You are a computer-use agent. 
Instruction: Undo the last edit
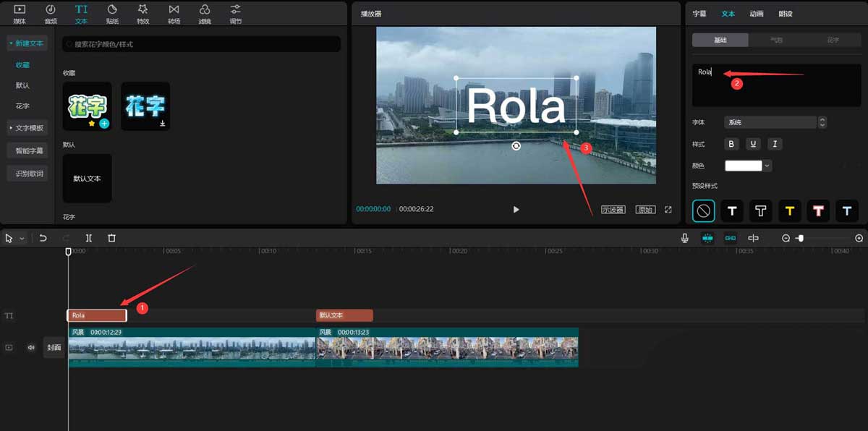pos(43,237)
